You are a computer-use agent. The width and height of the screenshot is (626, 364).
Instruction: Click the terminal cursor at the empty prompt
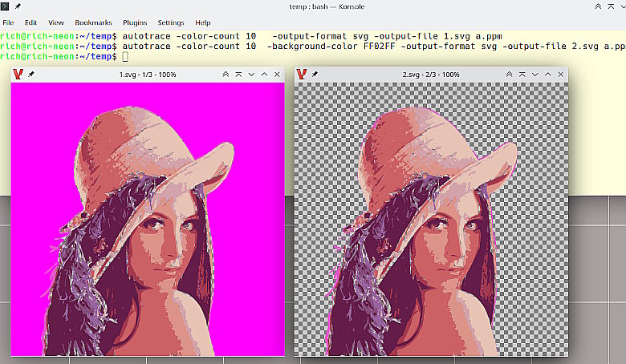[x=125, y=57]
